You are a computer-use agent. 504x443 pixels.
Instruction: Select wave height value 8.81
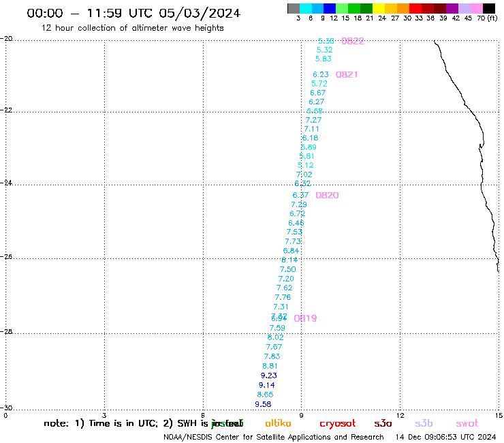[x=270, y=366]
